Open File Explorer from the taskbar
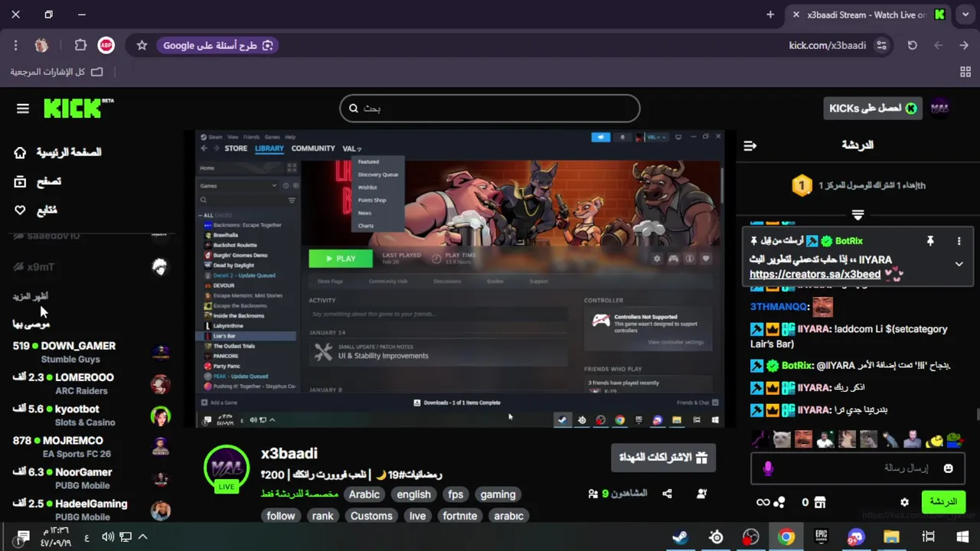 (x=891, y=537)
